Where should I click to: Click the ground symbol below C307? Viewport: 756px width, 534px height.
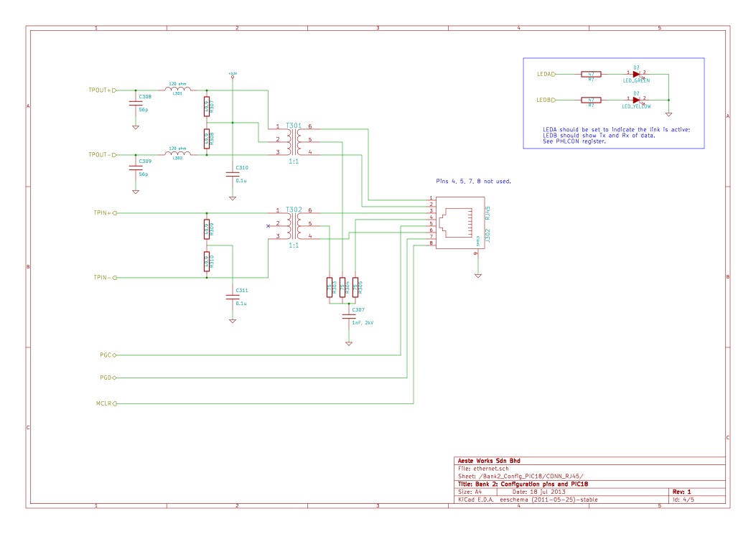point(349,343)
